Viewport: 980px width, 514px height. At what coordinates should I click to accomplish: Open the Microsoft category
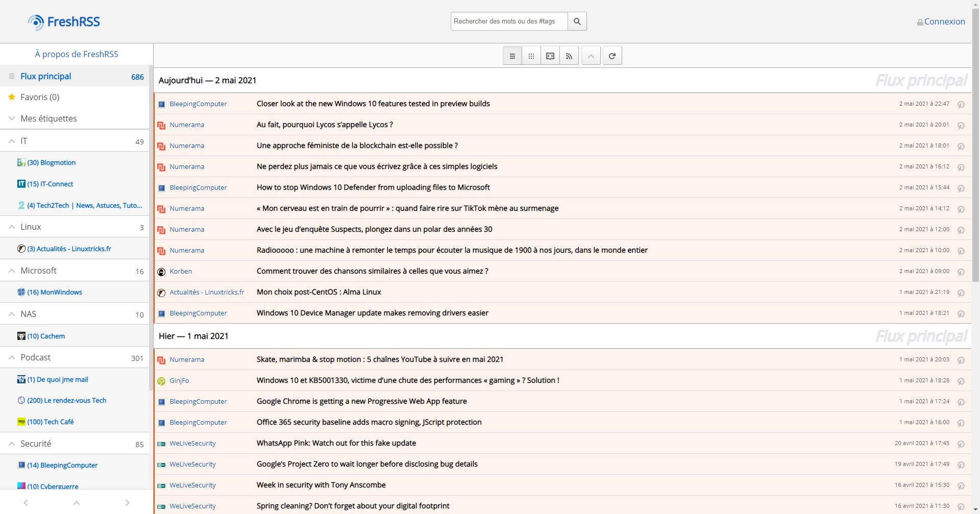tap(39, 271)
